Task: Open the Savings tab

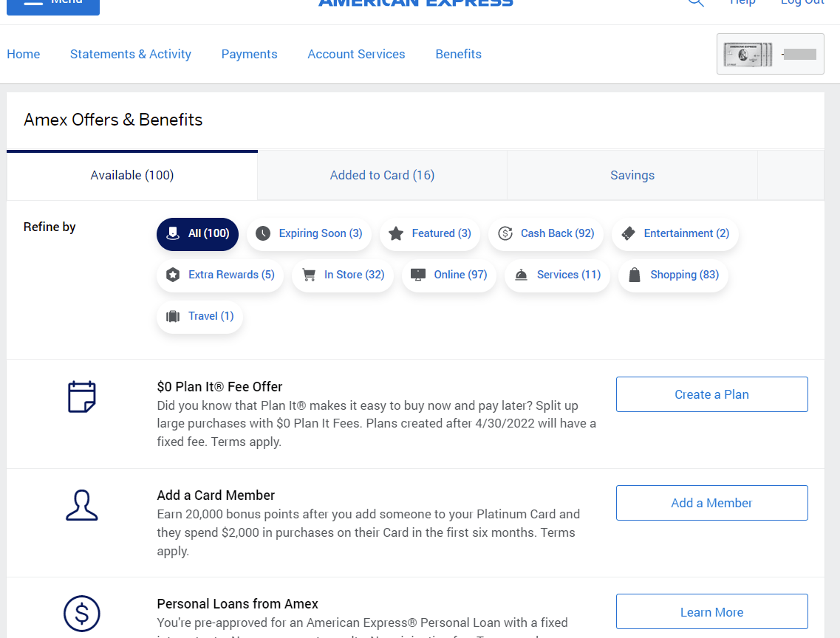Action: 632,175
